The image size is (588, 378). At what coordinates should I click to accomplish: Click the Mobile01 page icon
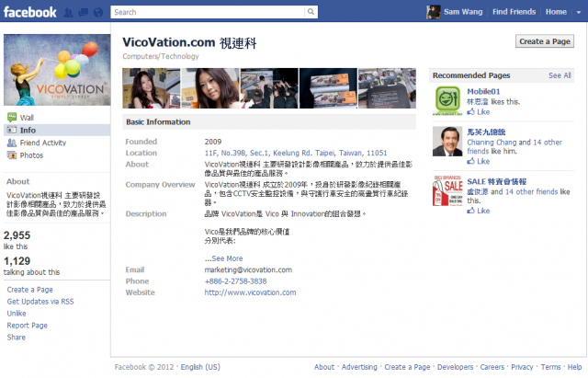(x=447, y=100)
